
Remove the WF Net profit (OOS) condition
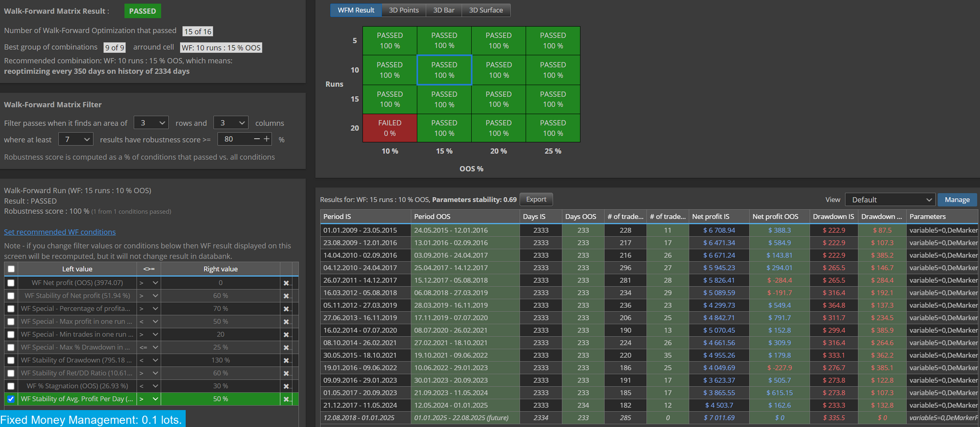pyautogui.click(x=286, y=283)
